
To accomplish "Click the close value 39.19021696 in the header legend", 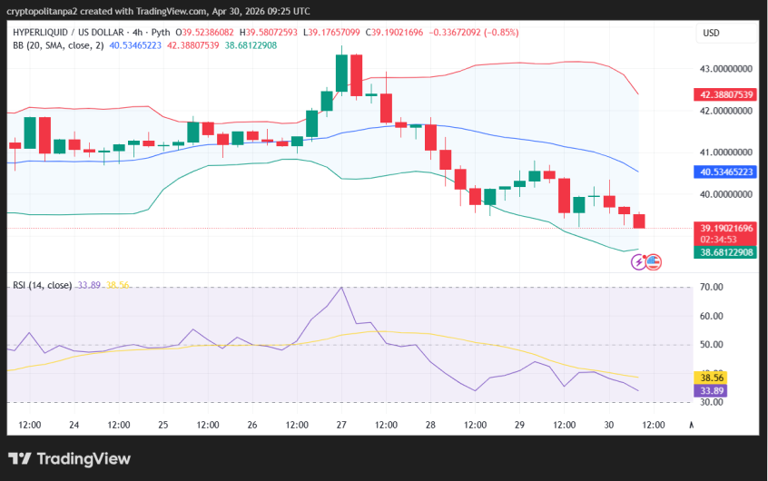I will click(x=397, y=32).
